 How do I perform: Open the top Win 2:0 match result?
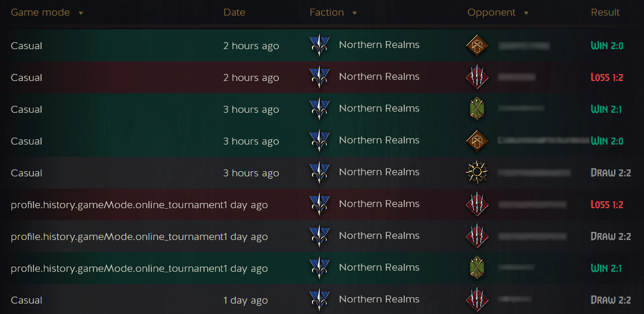pyautogui.click(x=606, y=46)
